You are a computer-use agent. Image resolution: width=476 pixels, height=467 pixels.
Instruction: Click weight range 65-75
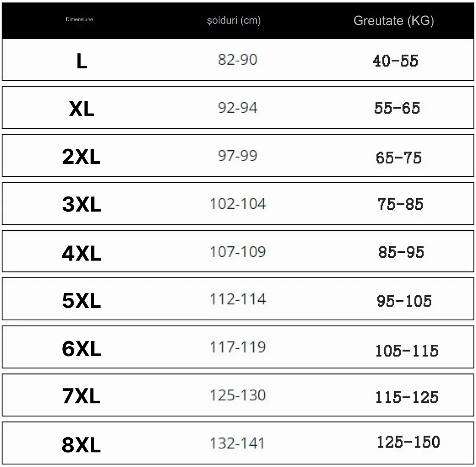(399, 158)
